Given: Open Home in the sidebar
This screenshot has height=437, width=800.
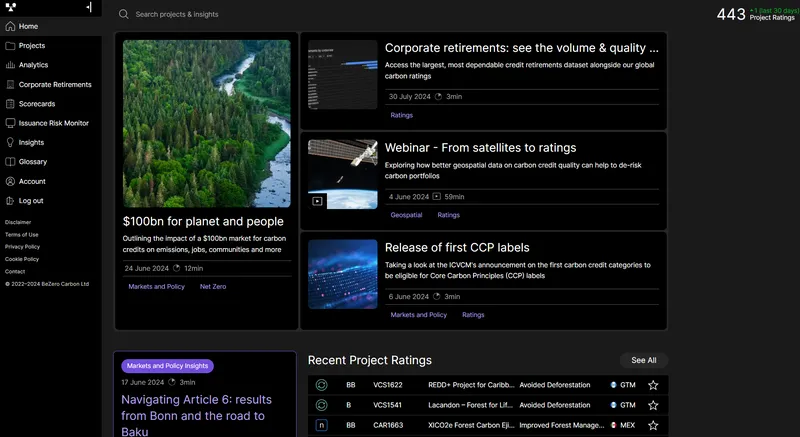Looking at the screenshot, I should click(x=51, y=26).
